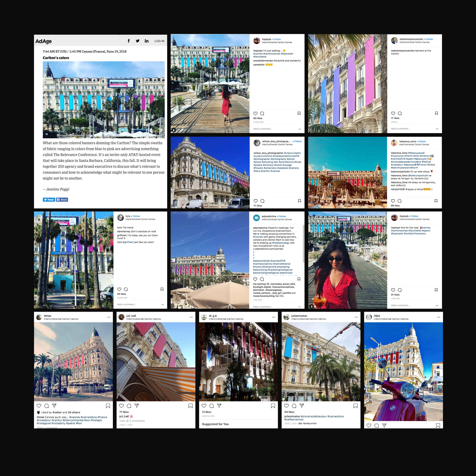The width and height of the screenshot is (476, 476).
Task: Click #carltoncannes hashtag in julienrivaton caption
Action: coord(294,419)
